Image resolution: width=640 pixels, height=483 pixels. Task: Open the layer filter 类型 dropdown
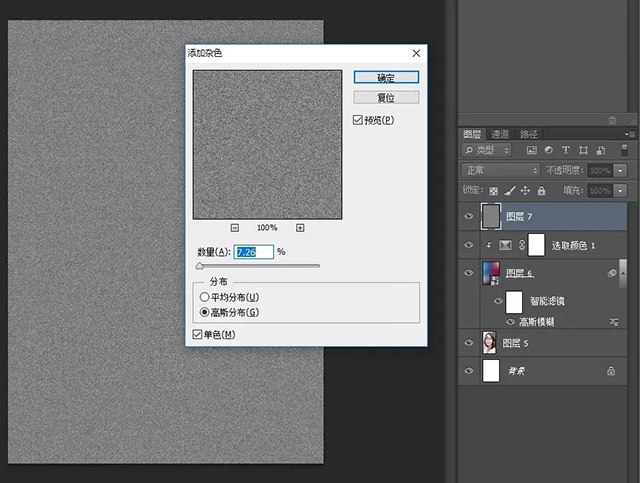[486, 150]
